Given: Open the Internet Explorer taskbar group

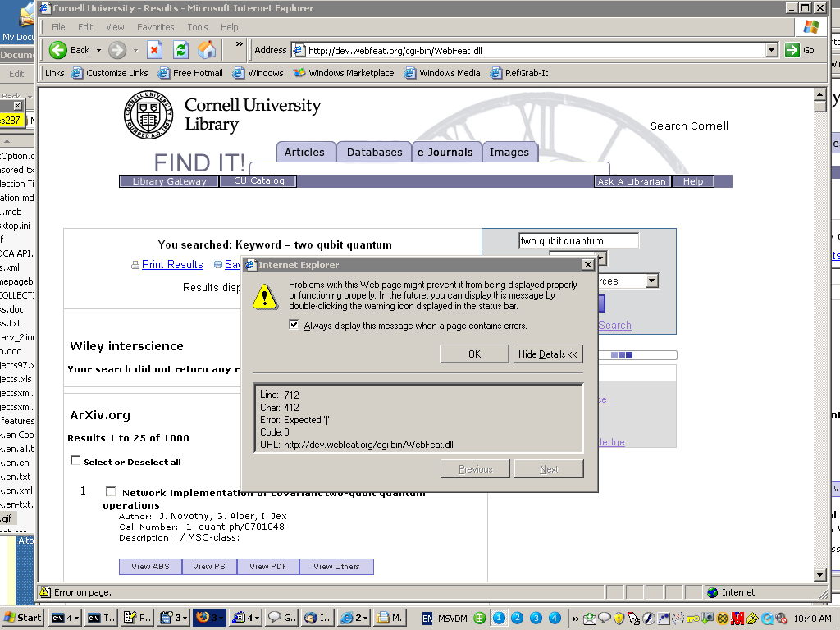Looking at the screenshot, I should (353, 618).
